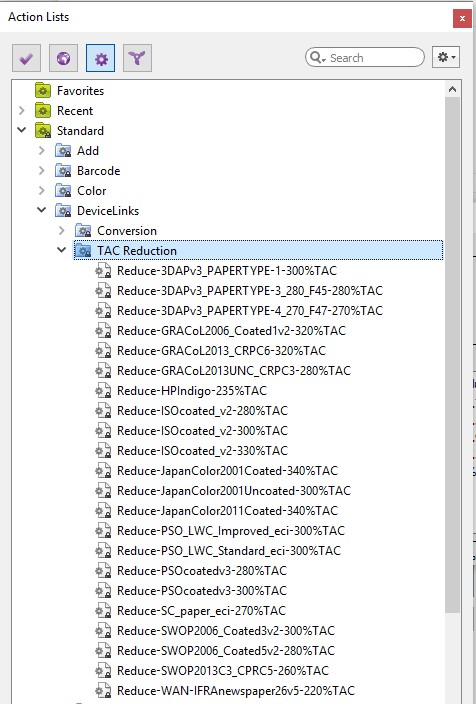The width and height of the screenshot is (476, 704).
Task: Select the TAC Reduction tree label
Action: pos(137,251)
